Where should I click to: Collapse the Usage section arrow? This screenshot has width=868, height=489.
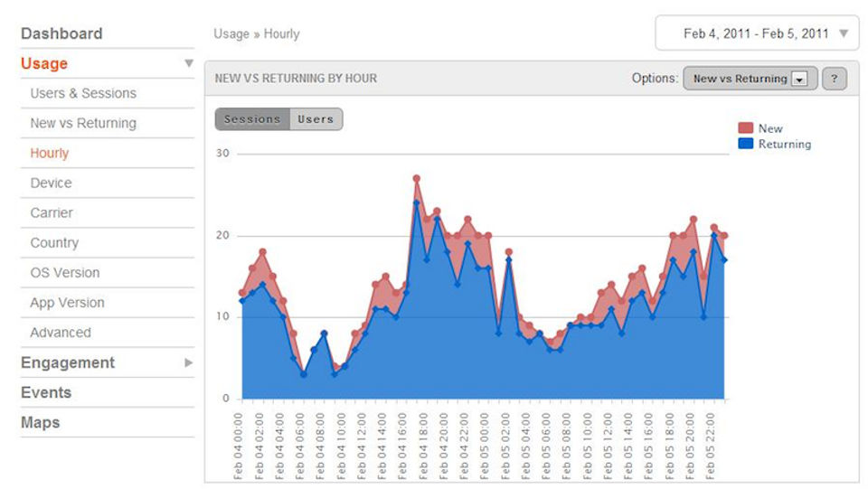point(189,63)
